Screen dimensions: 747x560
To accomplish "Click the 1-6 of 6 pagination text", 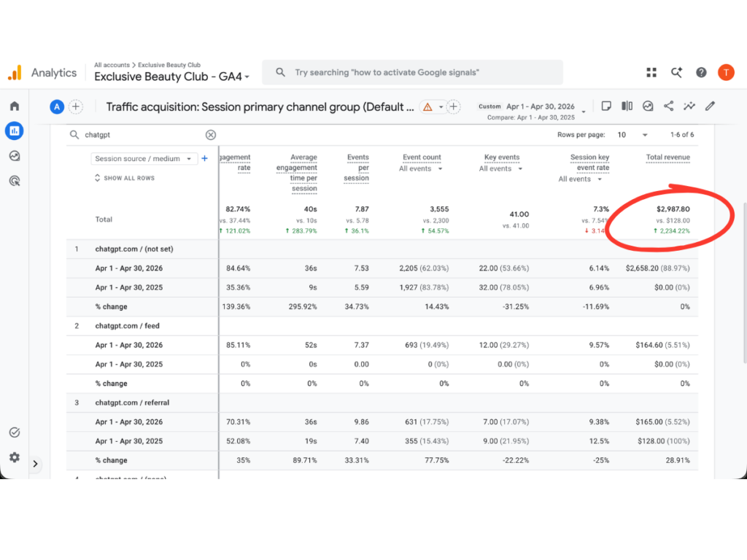I will pyautogui.click(x=682, y=135).
